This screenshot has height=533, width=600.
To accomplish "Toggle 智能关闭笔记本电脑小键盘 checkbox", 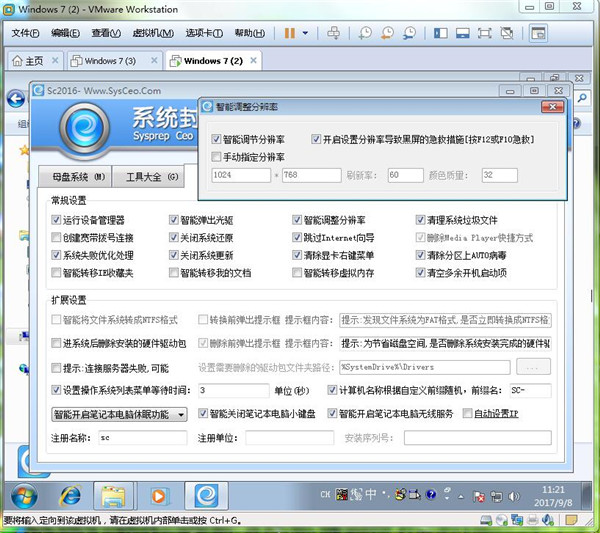I will point(203,414).
